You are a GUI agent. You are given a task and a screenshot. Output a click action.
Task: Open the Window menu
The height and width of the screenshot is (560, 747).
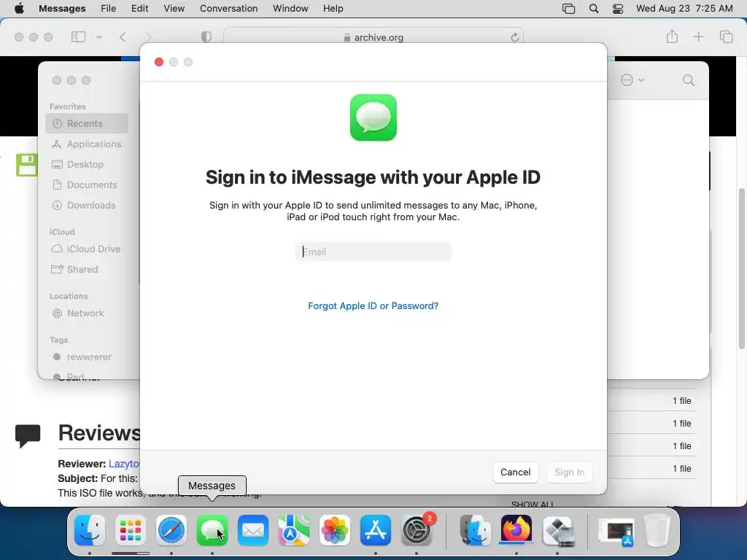(290, 9)
